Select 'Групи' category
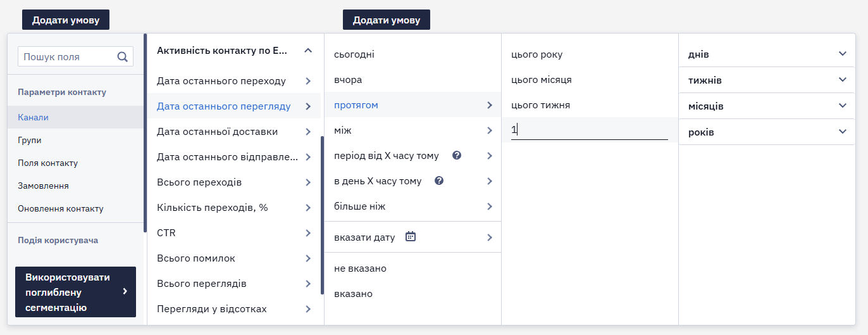868x335 pixels. click(76, 140)
